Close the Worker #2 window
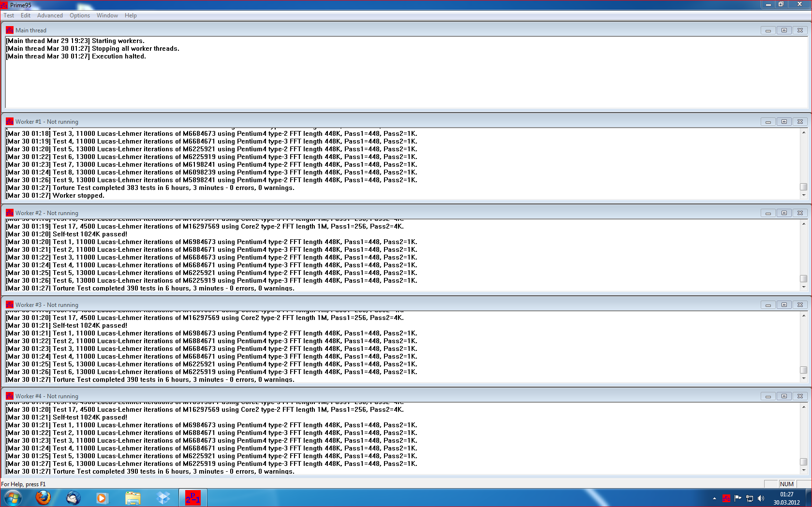This screenshot has height=507, width=812. point(800,213)
